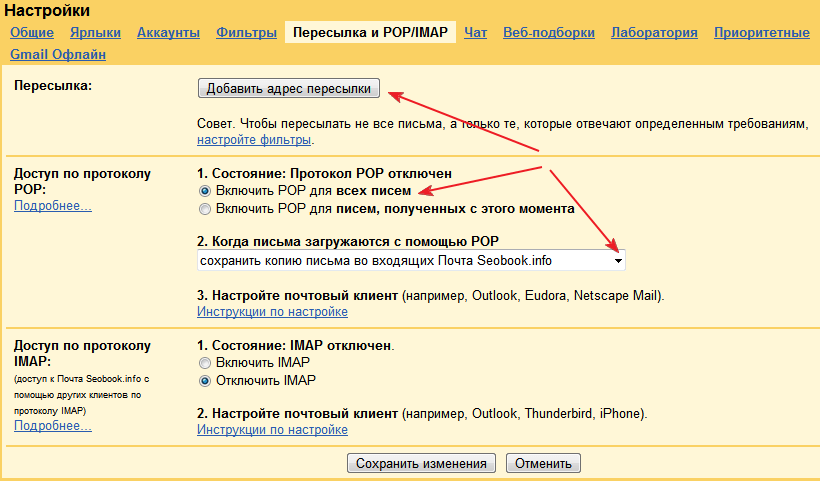Switch to the Ярлыки tab

pos(95,32)
